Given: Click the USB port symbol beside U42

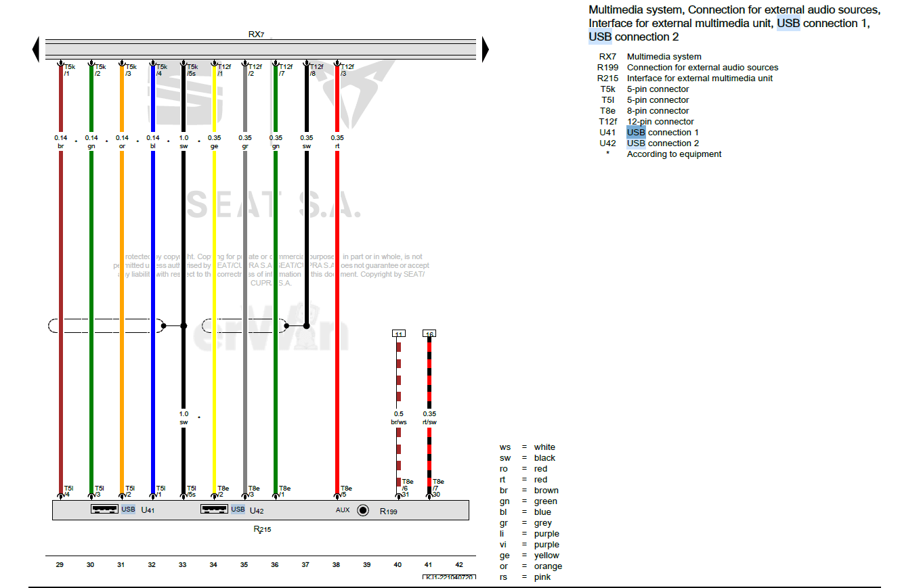Looking at the screenshot, I should (214, 509).
